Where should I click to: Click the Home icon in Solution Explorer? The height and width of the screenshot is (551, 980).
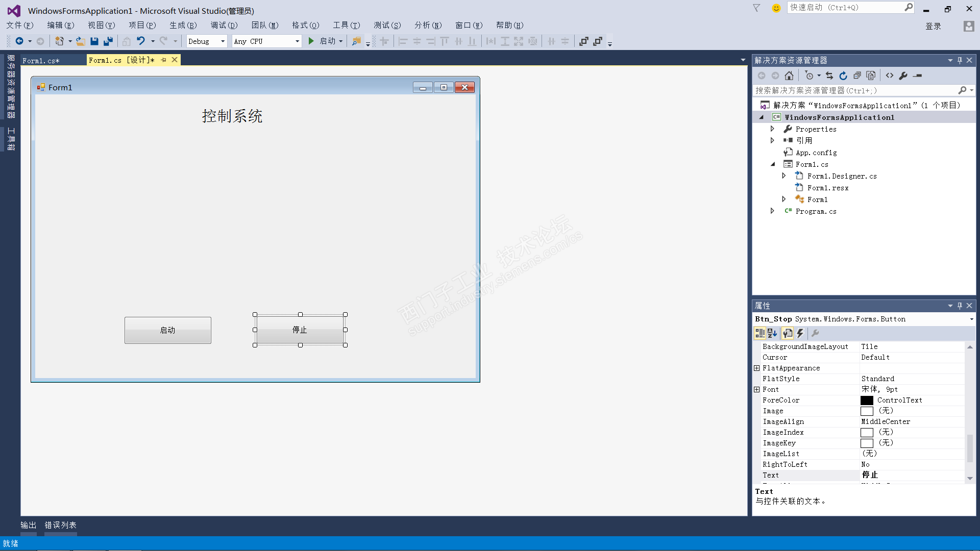[x=789, y=76]
